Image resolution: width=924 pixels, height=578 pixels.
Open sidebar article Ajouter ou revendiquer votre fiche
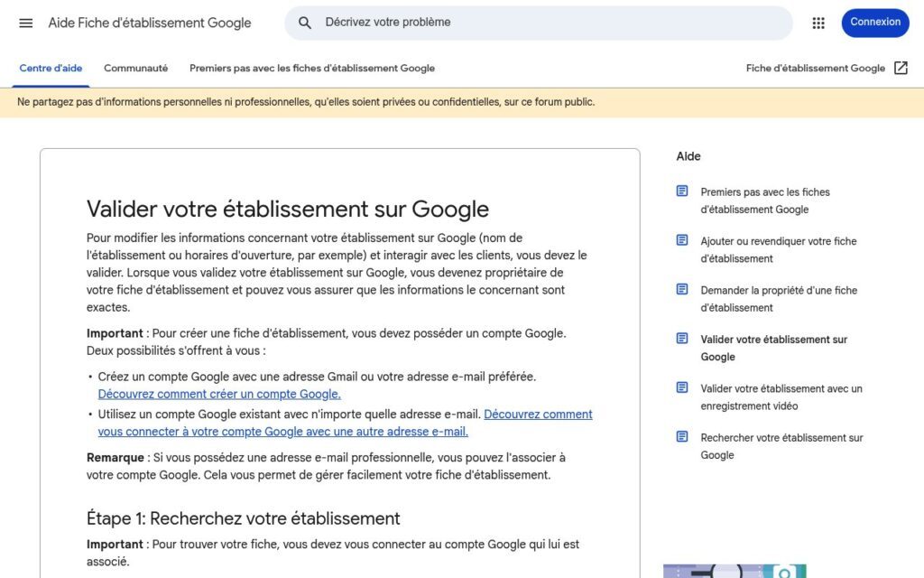(779, 249)
